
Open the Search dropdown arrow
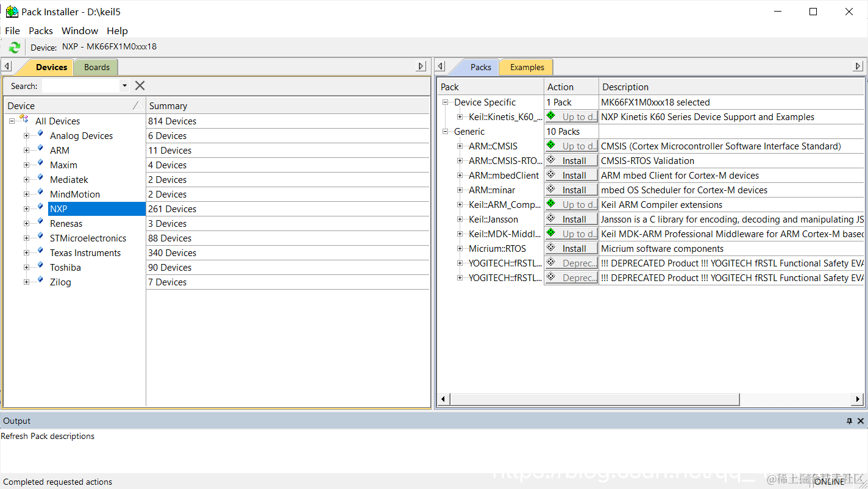(124, 86)
